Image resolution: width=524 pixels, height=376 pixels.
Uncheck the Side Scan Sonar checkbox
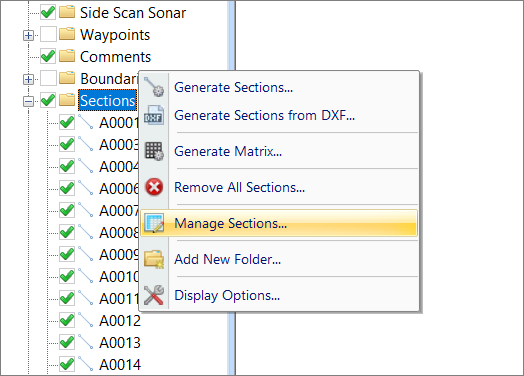[x=48, y=13]
